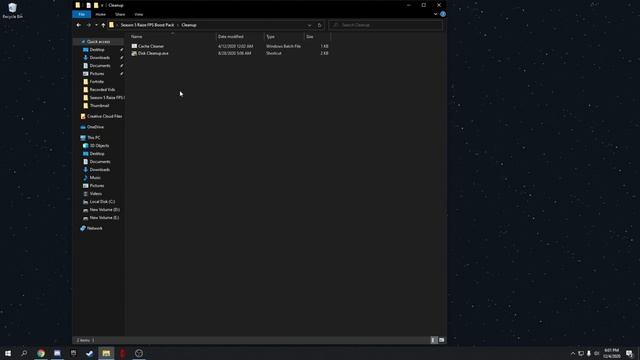Expand the ribbon with the chevron
The height and width of the screenshot is (360, 640).
[436, 14]
